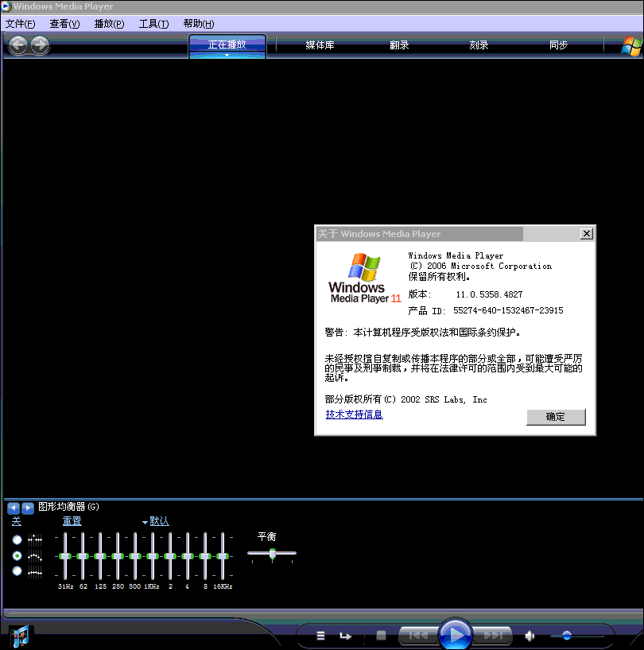The height and width of the screenshot is (650, 644).
Task: Open the 技术支持信息 link
Action: tap(354, 415)
